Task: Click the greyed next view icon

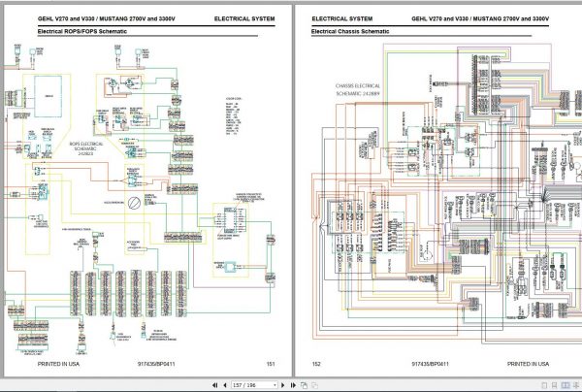Action: click(314, 385)
